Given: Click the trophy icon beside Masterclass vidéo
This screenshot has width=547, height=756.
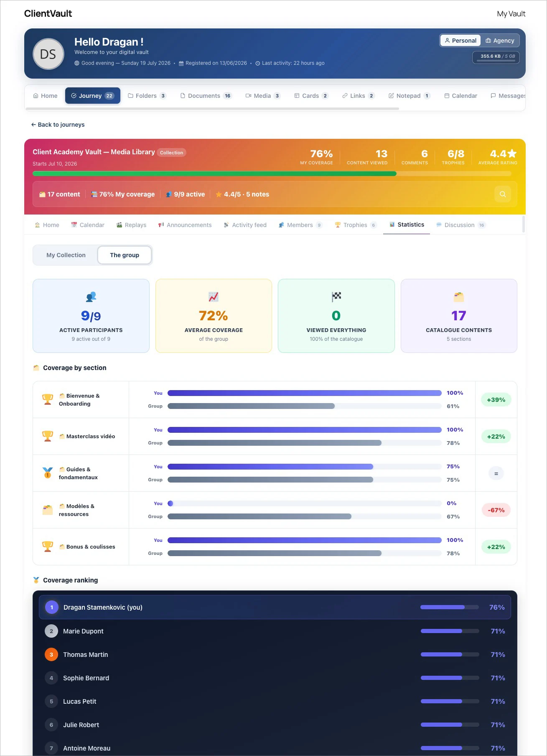Looking at the screenshot, I should pos(48,436).
